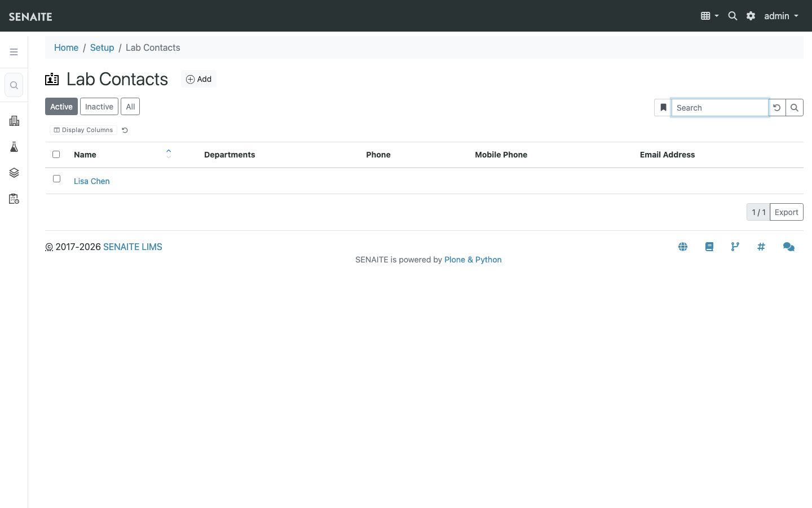Run the search with the magnifier button
812x508 pixels.
coord(795,107)
